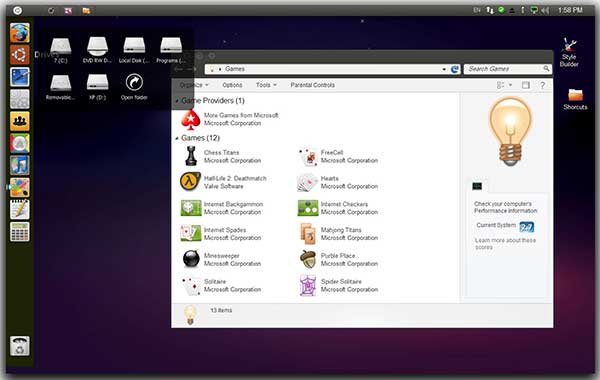
Task: Select Hearts game entry
Action: (x=338, y=182)
